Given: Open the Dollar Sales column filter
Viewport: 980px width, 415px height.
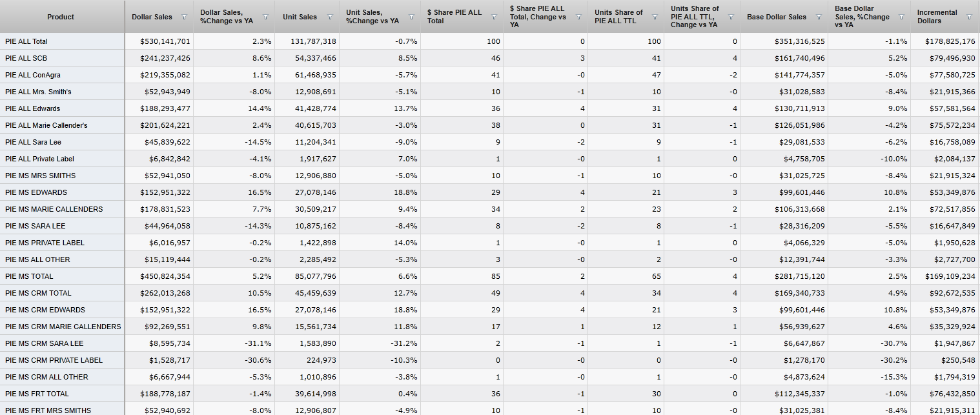Looking at the screenshot, I should point(185,17).
